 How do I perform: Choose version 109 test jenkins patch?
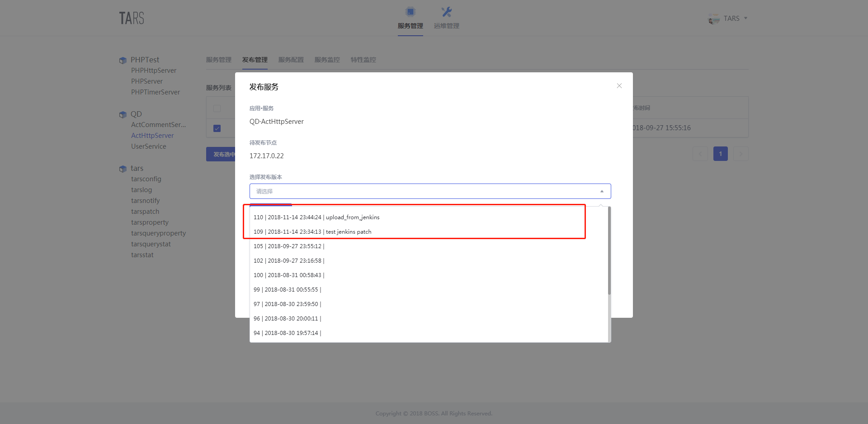pyautogui.click(x=312, y=232)
